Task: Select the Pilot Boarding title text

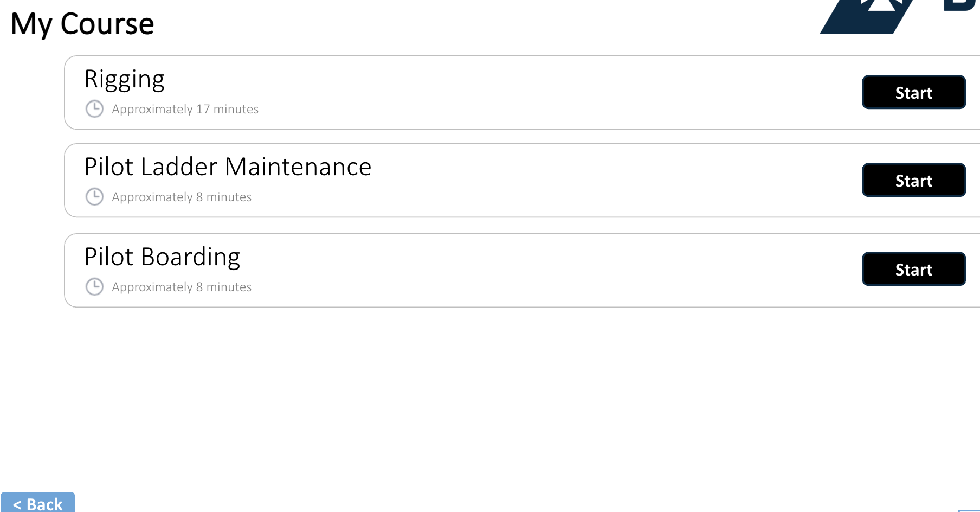Action: (162, 257)
